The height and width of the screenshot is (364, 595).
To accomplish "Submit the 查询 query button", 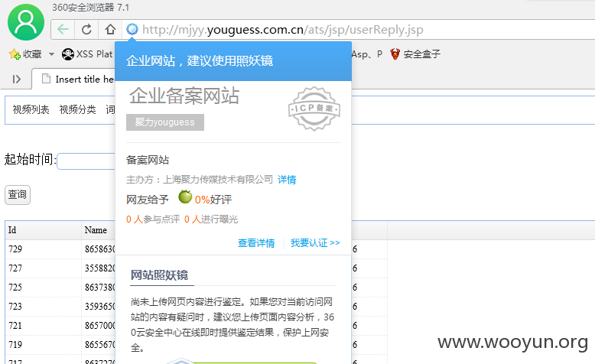I will pyautogui.click(x=18, y=195).
